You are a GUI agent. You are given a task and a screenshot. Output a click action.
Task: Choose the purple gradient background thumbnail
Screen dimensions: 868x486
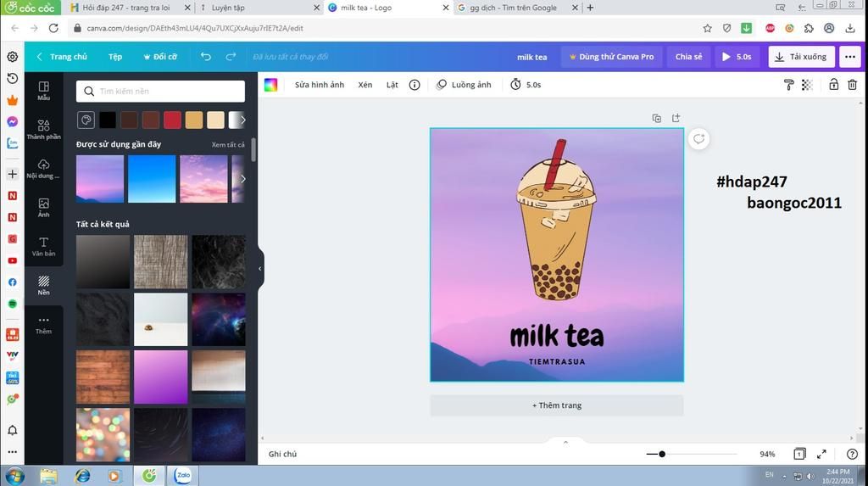160,377
